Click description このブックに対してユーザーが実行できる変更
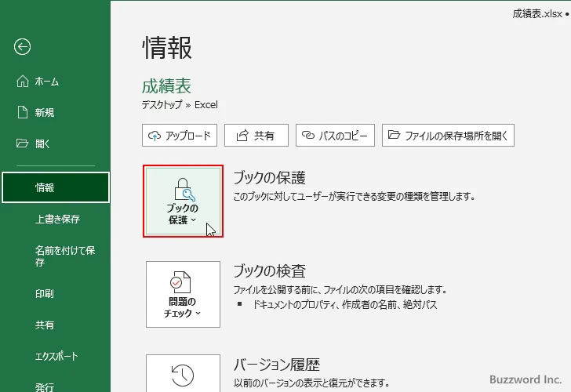This screenshot has width=571, height=392. (355, 197)
